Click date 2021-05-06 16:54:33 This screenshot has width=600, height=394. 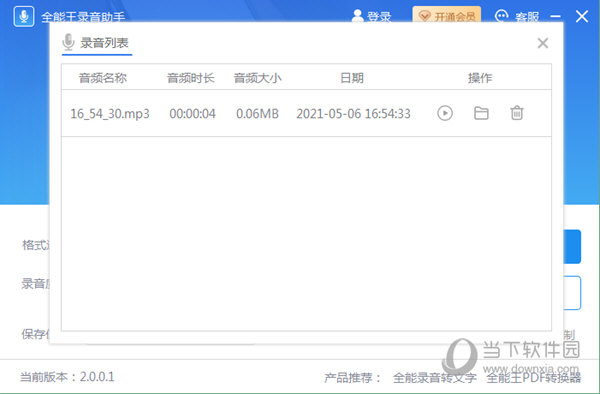click(353, 114)
